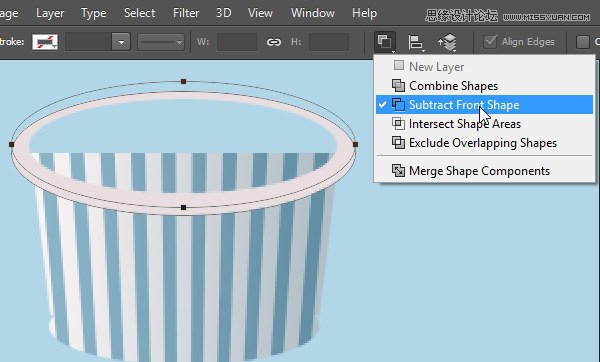Click the top anchor point of ellipse
Image resolution: width=600 pixels, height=362 pixels.
coord(183,81)
